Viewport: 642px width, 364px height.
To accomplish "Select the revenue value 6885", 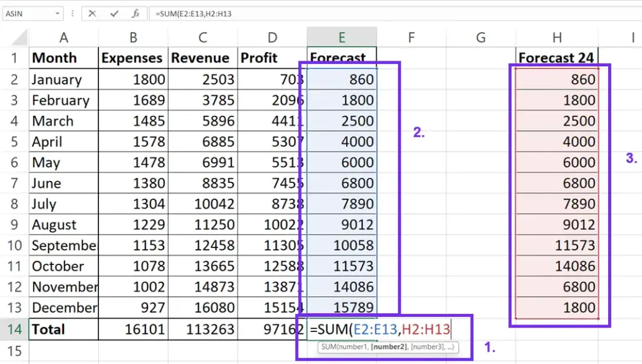I will pos(203,142).
